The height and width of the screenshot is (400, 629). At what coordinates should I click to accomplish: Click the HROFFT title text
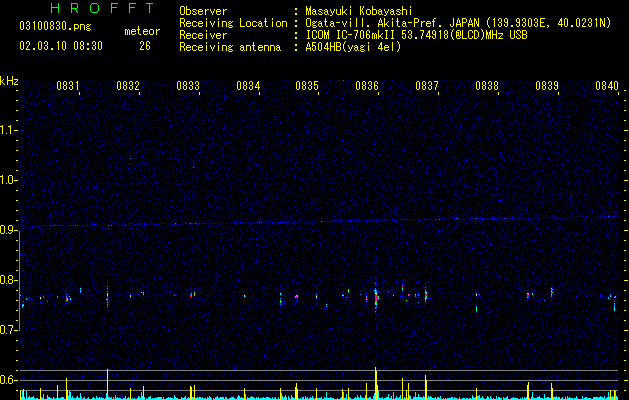coord(103,8)
